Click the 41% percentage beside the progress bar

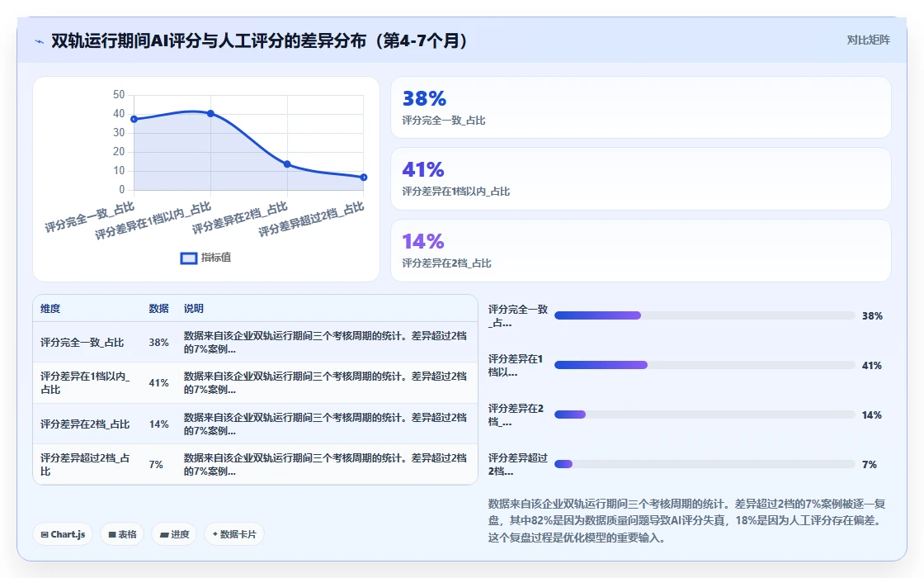tap(871, 366)
